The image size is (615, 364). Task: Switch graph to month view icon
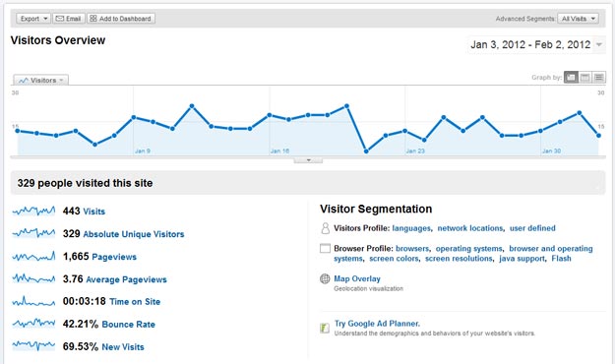[598, 78]
